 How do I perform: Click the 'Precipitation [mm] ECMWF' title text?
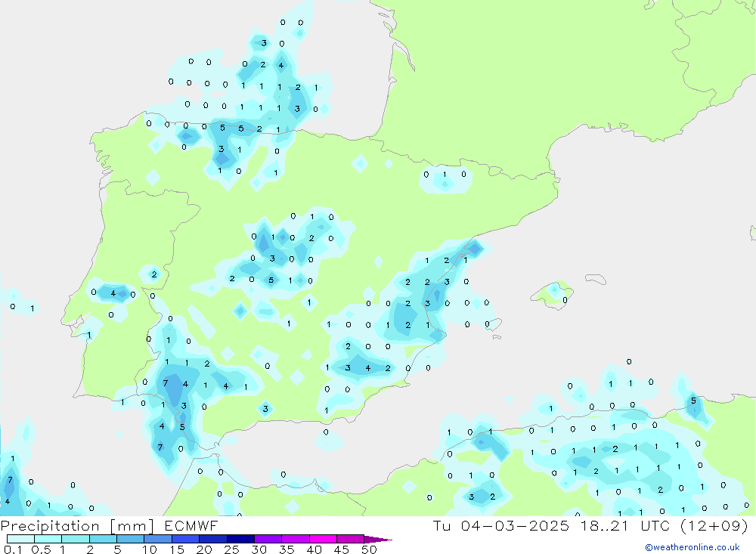tap(110, 525)
